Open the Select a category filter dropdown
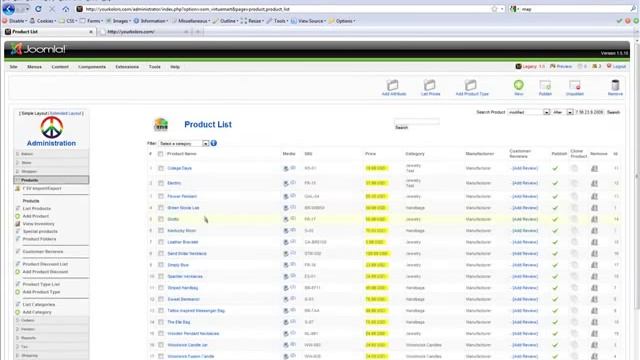 (x=184, y=143)
